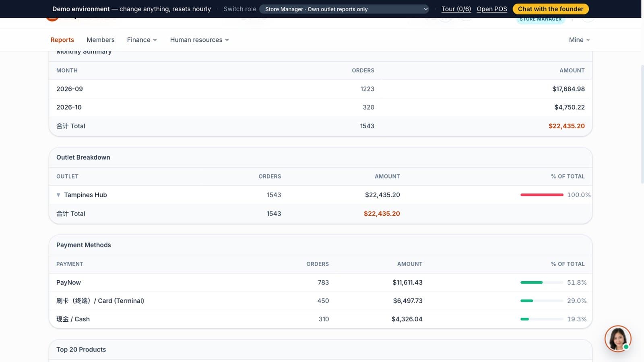Open the Tour (0/6) link
This screenshot has height=362, width=644.
pyautogui.click(x=456, y=9)
